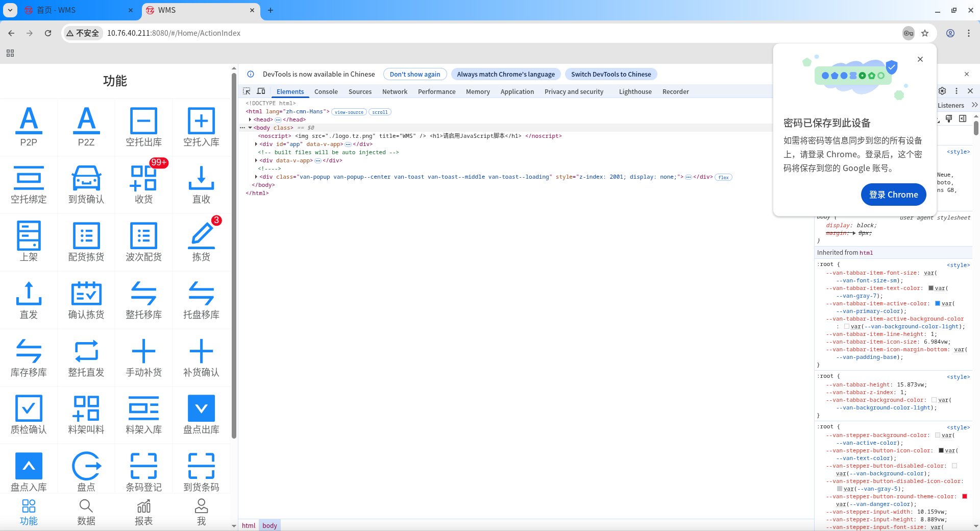Expand the head element node
Image resolution: width=980 pixels, height=531 pixels.
click(x=250, y=119)
